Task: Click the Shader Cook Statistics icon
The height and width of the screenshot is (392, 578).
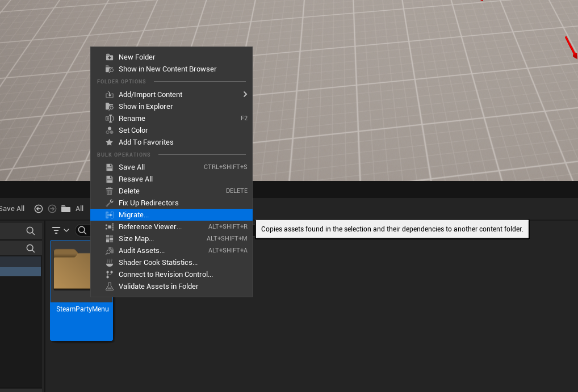Action: pos(110,263)
